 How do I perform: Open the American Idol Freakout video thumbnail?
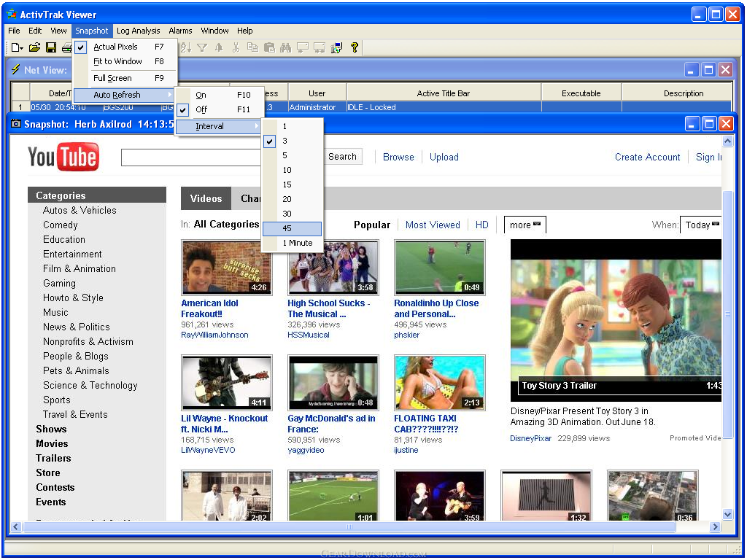pyautogui.click(x=226, y=268)
